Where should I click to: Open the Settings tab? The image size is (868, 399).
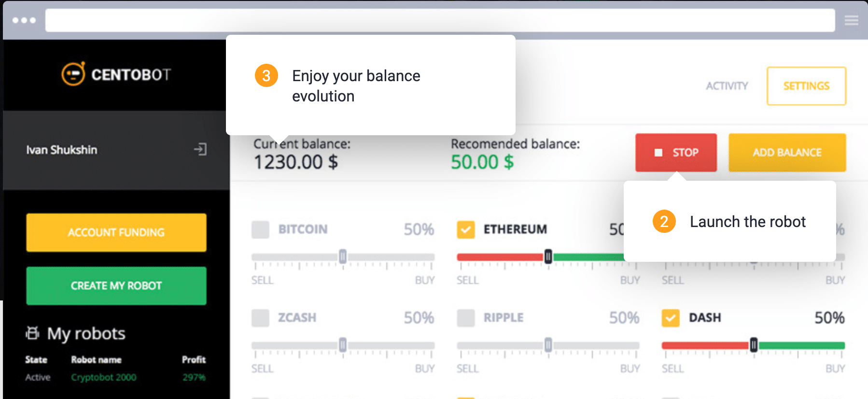[x=806, y=86]
